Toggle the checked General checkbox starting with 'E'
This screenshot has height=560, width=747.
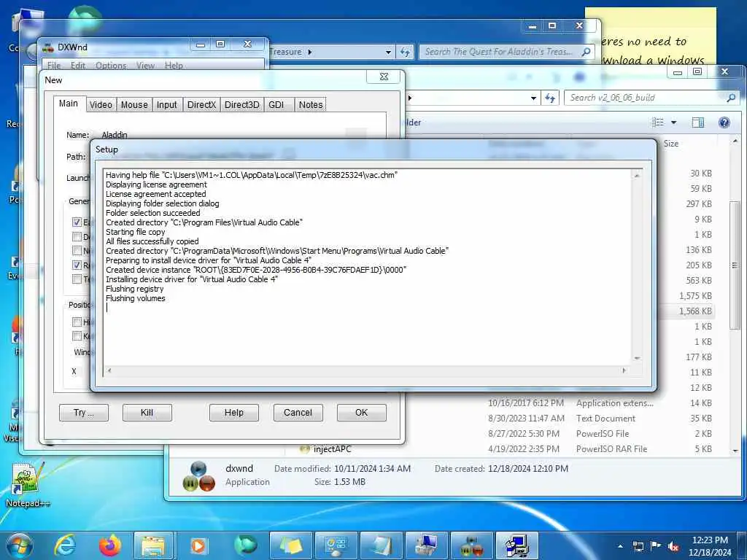click(x=77, y=222)
